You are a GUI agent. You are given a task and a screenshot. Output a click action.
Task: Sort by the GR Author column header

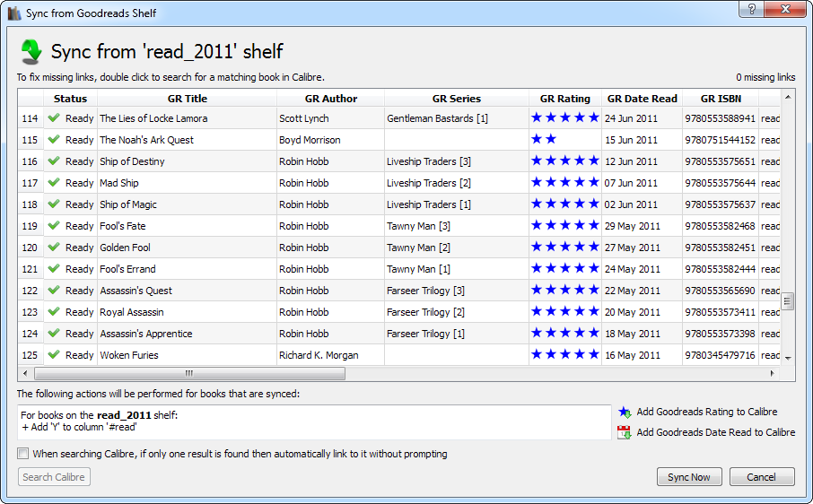(x=331, y=99)
